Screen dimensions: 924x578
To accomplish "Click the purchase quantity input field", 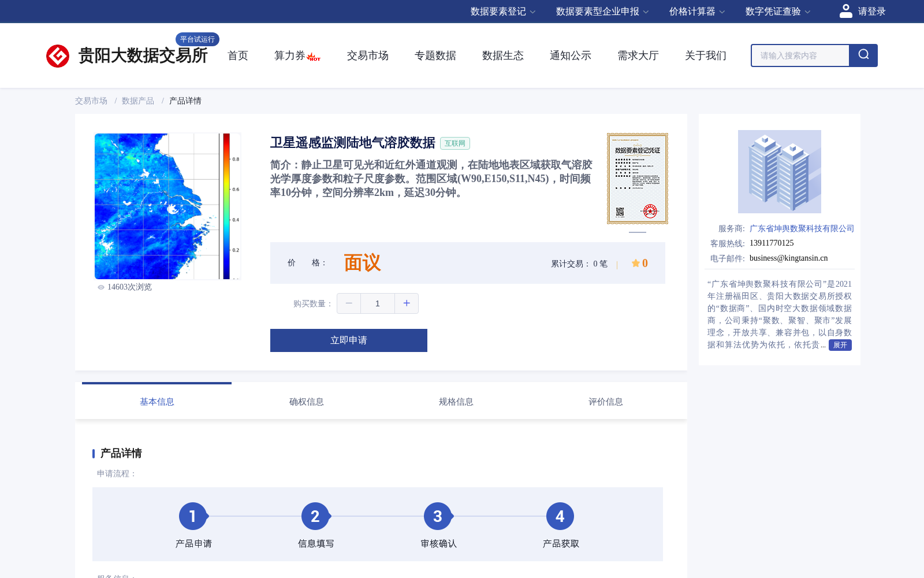I will [x=378, y=303].
